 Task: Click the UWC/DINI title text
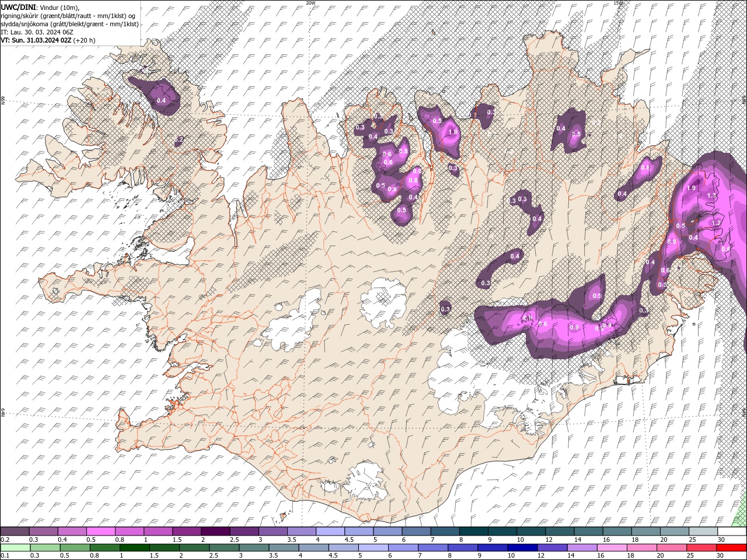[x=19, y=6]
